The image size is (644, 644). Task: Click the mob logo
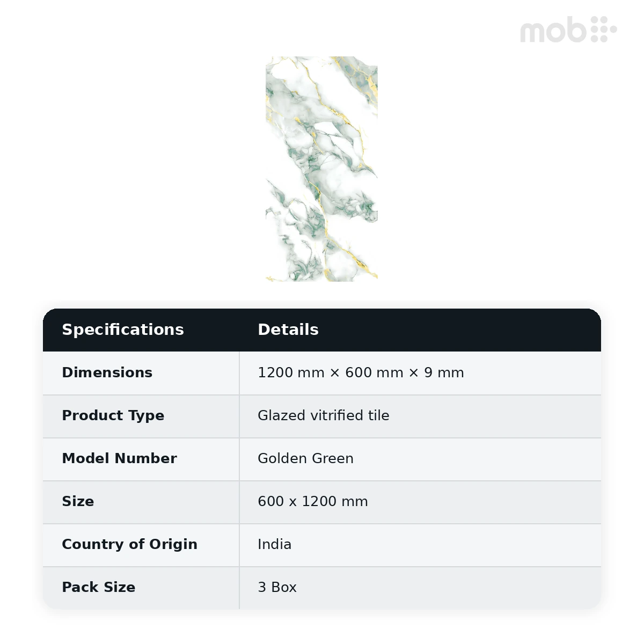pyautogui.click(x=568, y=30)
